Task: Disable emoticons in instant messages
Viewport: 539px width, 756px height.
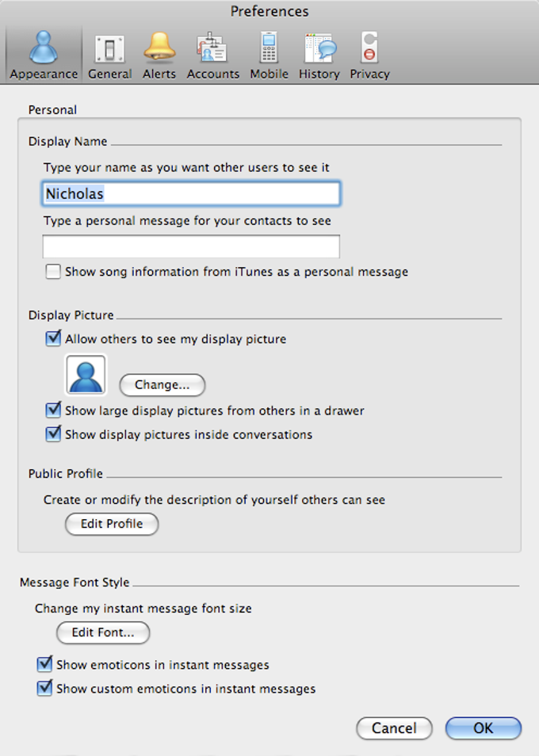Action: [x=44, y=665]
